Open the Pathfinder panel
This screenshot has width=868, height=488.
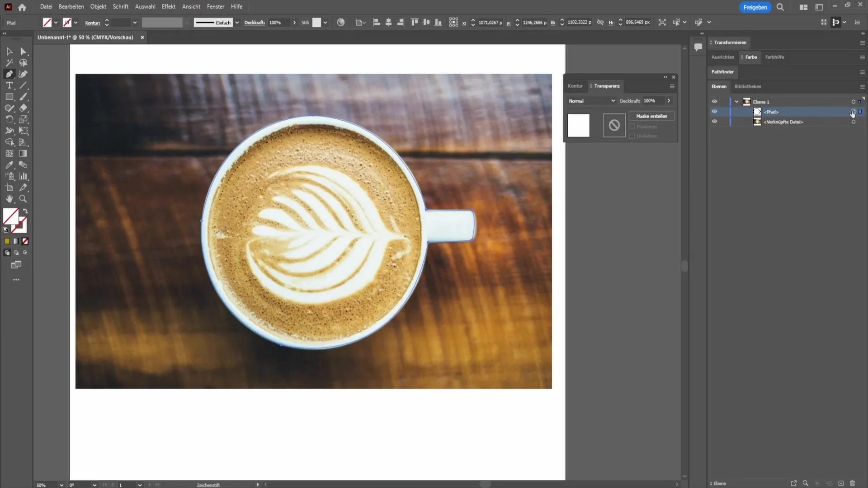coord(722,72)
